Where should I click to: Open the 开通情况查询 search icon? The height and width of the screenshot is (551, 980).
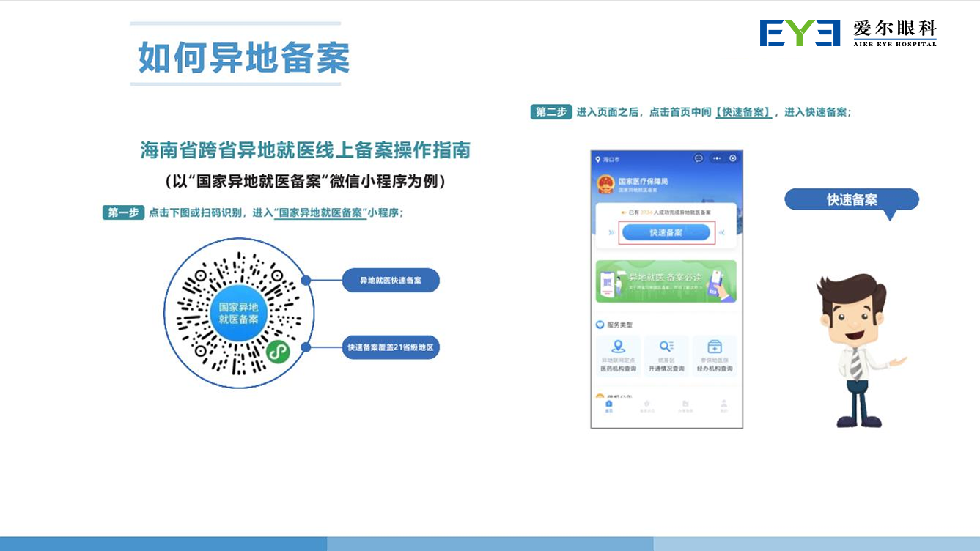(666, 347)
